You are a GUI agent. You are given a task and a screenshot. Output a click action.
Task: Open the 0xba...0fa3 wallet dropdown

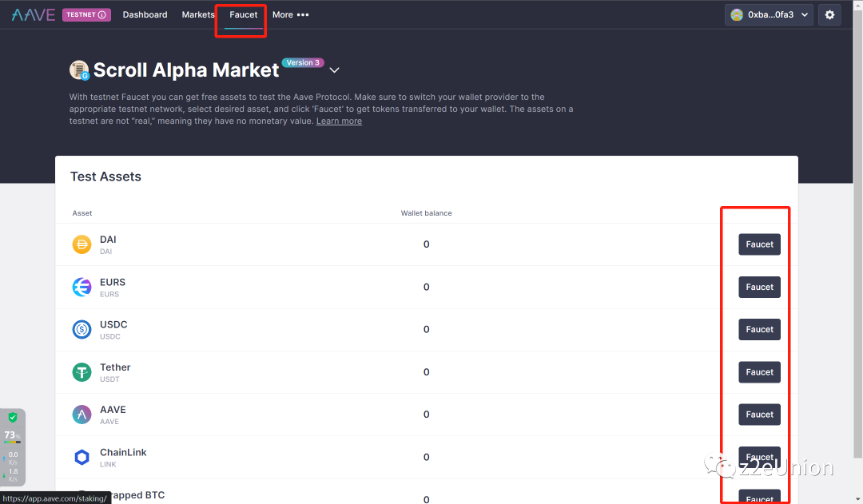tap(769, 14)
